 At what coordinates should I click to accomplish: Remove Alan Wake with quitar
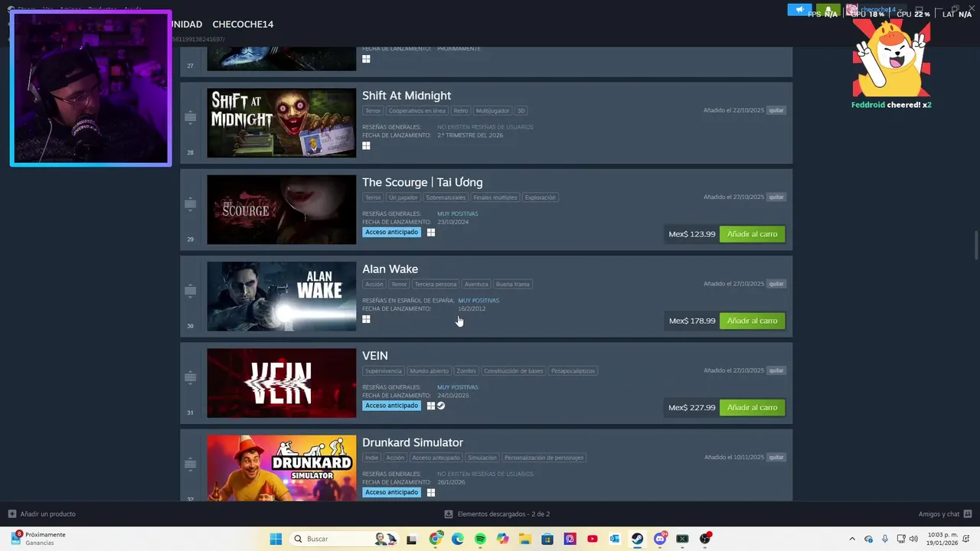click(x=776, y=284)
